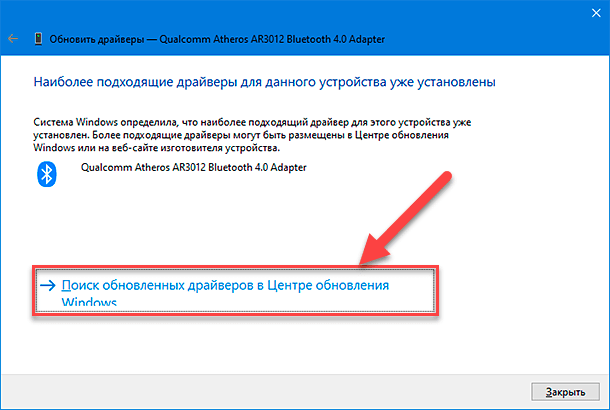Click the device icon in the title bar
The image size is (610, 410).
[x=38, y=39]
